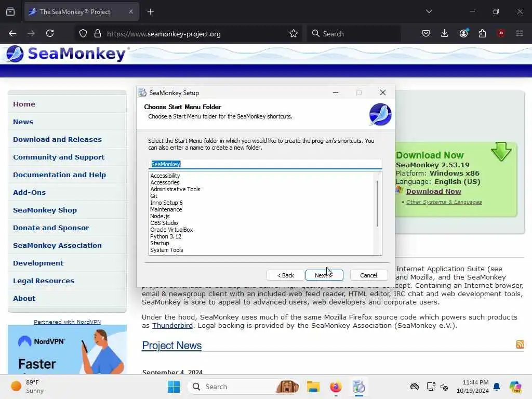The image size is (532, 399).
Task: Open Firefox downloads panel
Action: 445,33
